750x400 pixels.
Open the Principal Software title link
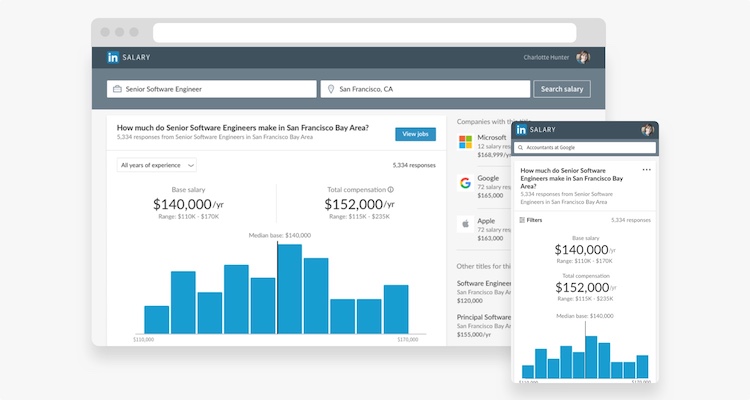484,317
